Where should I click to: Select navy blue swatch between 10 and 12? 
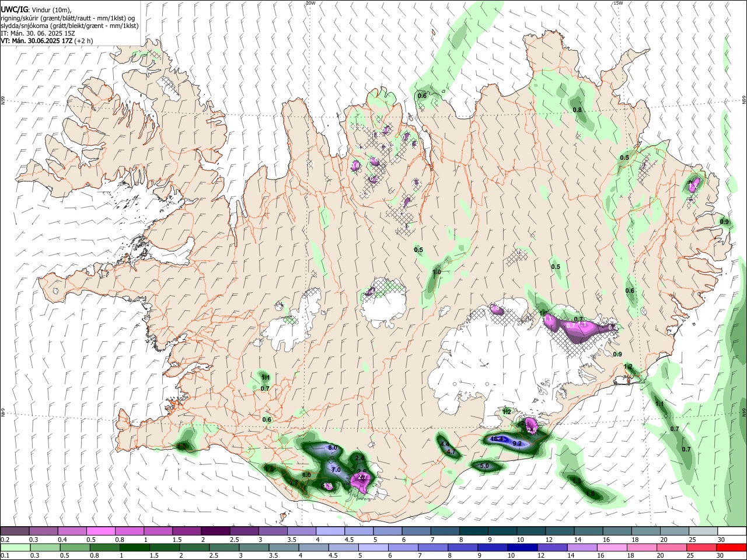coord(522,548)
